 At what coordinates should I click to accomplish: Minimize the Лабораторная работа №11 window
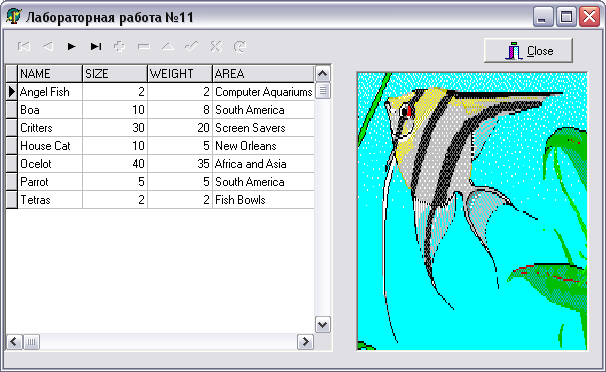point(543,17)
